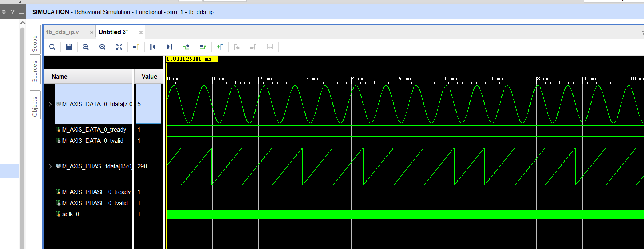The image size is (644, 249).
Task: Click the Search icon in waveform toolbar
Action: [x=52, y=47]
